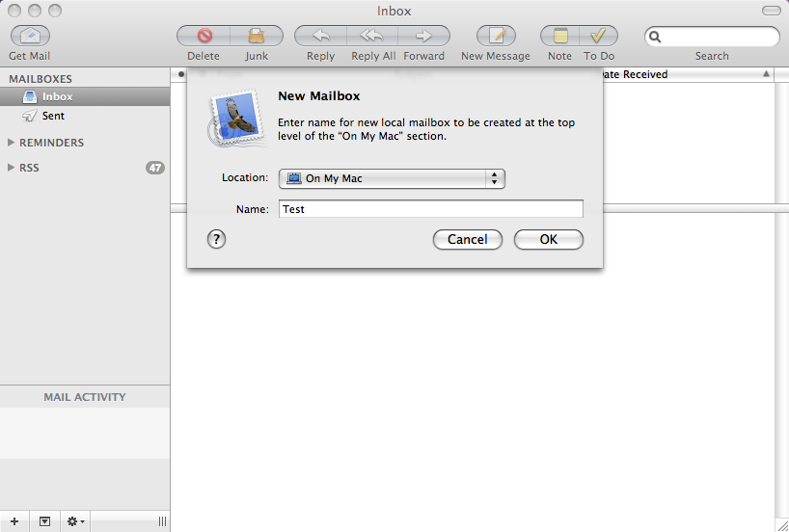Click the Reply arrow icon

[x=320, y=36]
